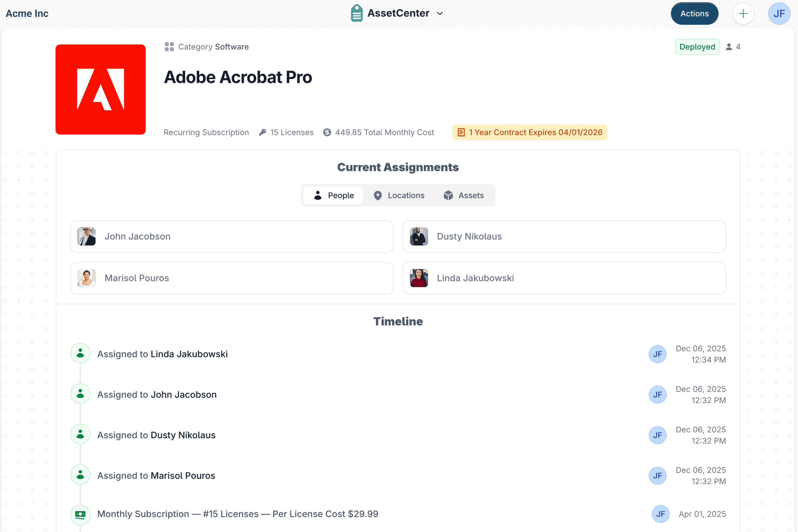This screenshot has width=798, height=532.
Task: Click the AssetCenter clipboard icon in the header
Action: point(356,13)
